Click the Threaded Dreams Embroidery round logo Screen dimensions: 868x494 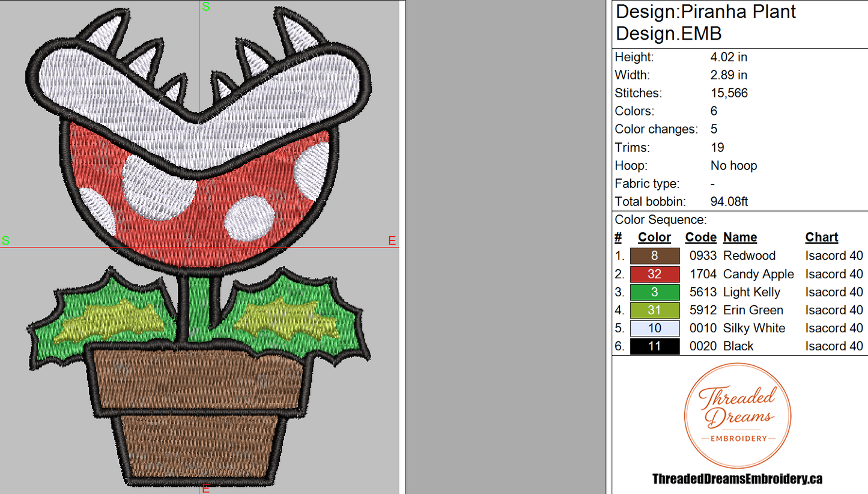pyautogui.click(x=738, y=416)
